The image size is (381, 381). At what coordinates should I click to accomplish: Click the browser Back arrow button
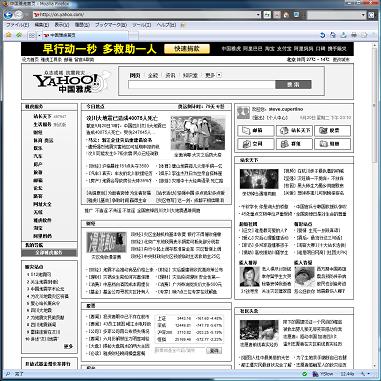[8, 15]
